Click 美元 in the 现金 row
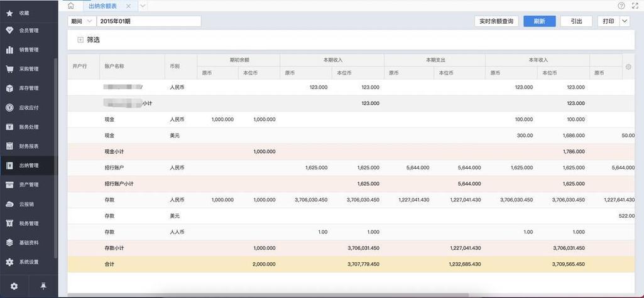This screenshot has height=298, width=644. coord(175,136)
